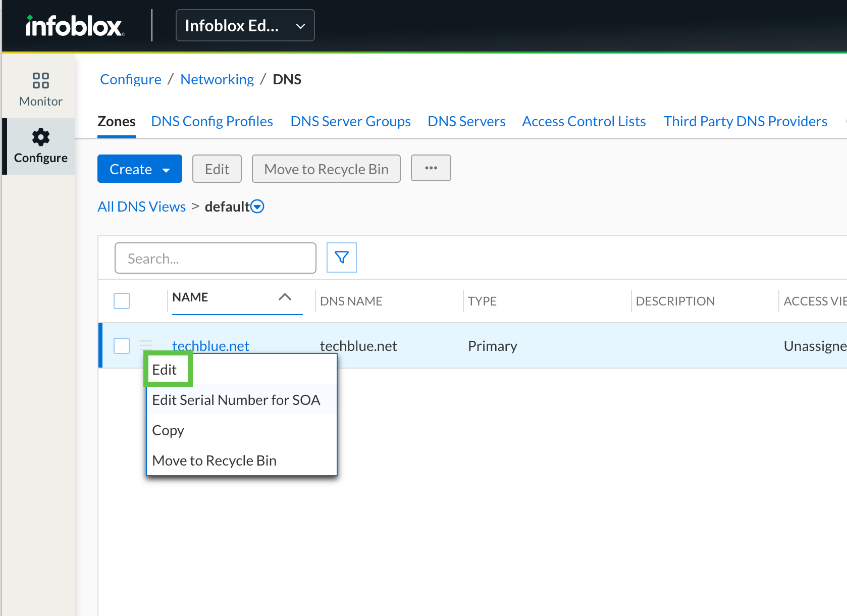Viewport: 847px width, 616px height.
Task: Choose Copy in the context menu
Action: 168,430
